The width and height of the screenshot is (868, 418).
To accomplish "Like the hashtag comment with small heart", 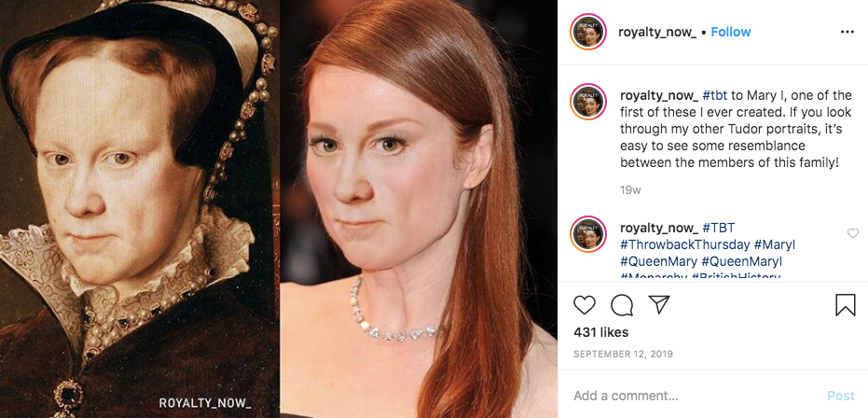I will 852,233.
